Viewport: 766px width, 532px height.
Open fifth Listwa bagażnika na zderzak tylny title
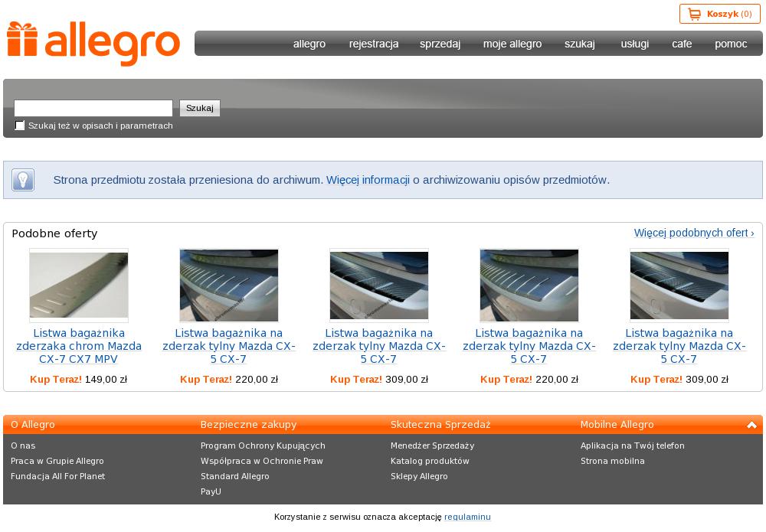tap(679, 346)
